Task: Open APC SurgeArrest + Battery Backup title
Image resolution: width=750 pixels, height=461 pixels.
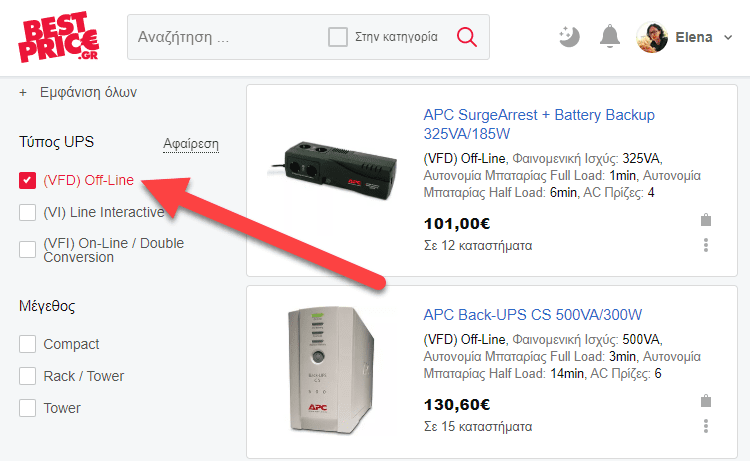Action: click(x=539, y=124)
